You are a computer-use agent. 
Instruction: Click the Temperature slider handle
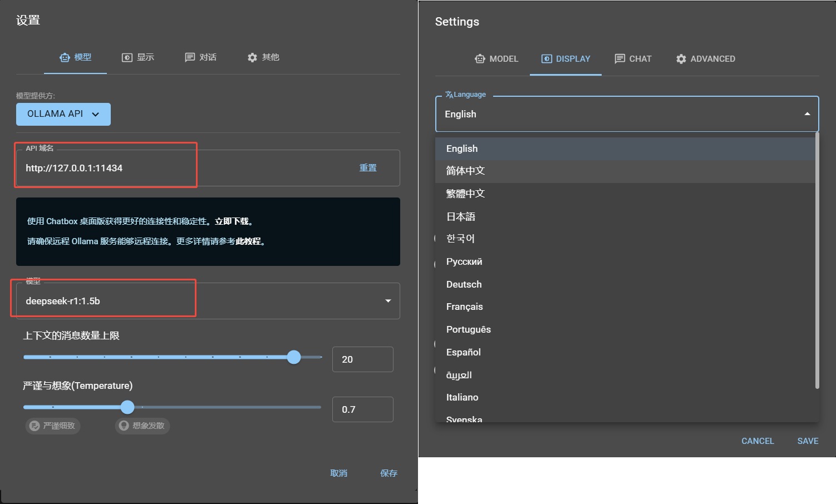pyautogui.click(x=127, y=407)
